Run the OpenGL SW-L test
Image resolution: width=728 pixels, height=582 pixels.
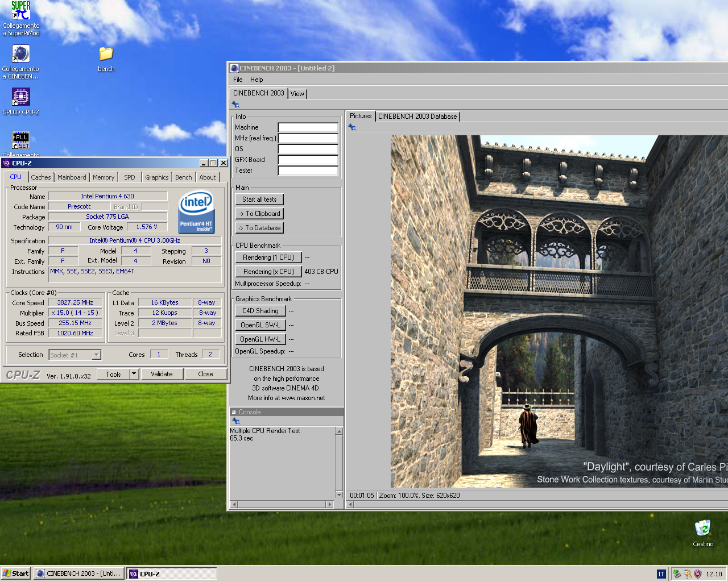pos(260,325)
